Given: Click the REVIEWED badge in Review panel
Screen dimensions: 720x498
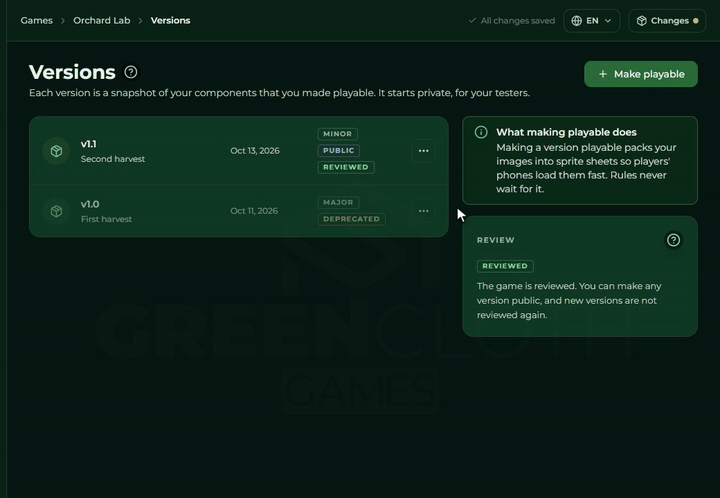Looking at the screenshot, I should tap(505, 266).
